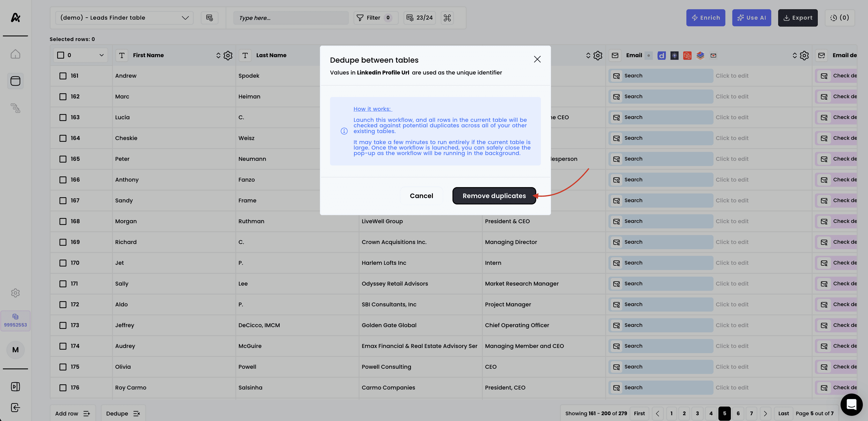
Task: Open the Dedupe menu at bottom
Action: pos(123,413)
